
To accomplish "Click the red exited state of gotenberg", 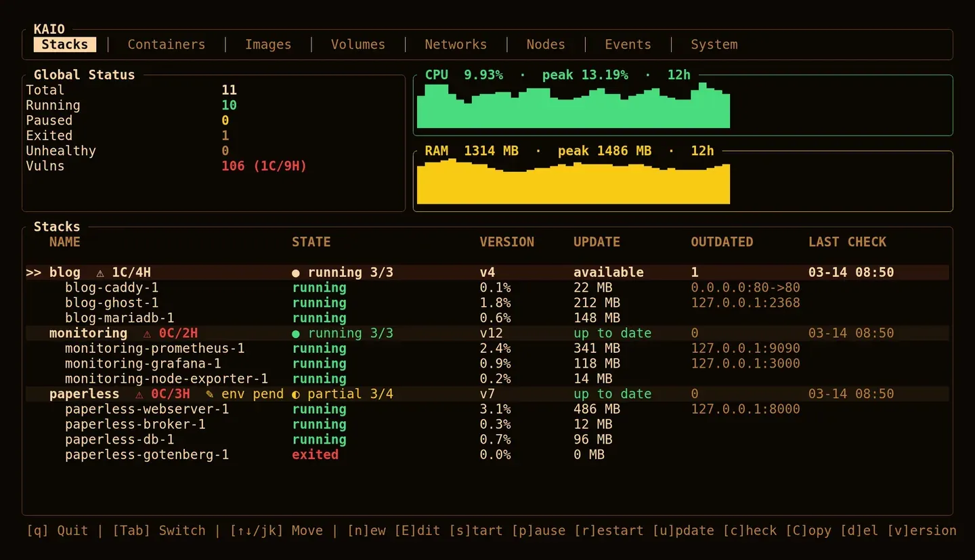I will 316,455.
